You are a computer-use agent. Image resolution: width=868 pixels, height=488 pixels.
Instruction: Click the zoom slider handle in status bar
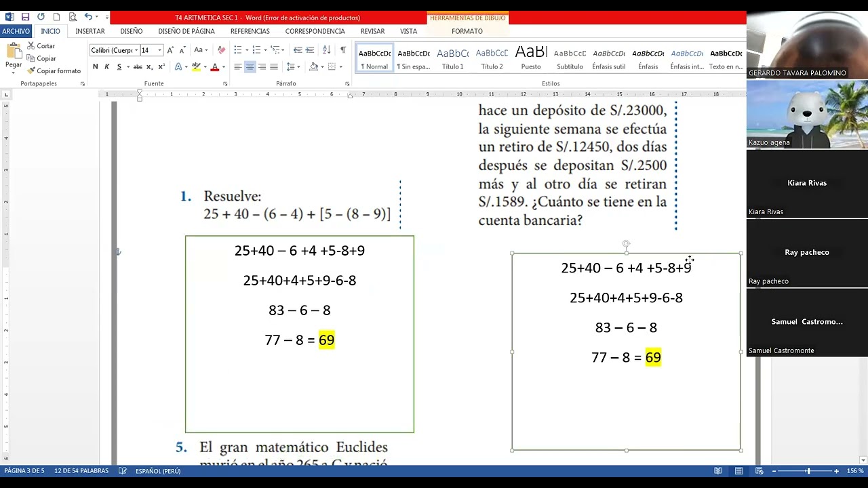tap(808, 471)
